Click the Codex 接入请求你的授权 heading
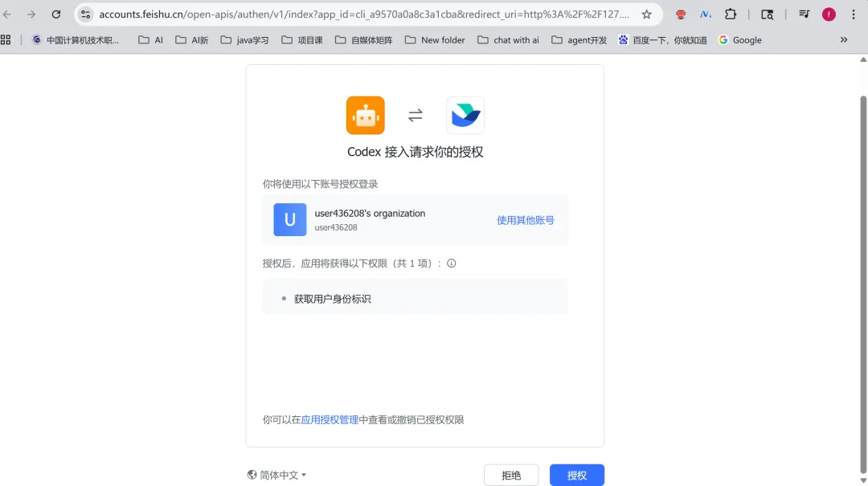 click(x=416, y=152)
